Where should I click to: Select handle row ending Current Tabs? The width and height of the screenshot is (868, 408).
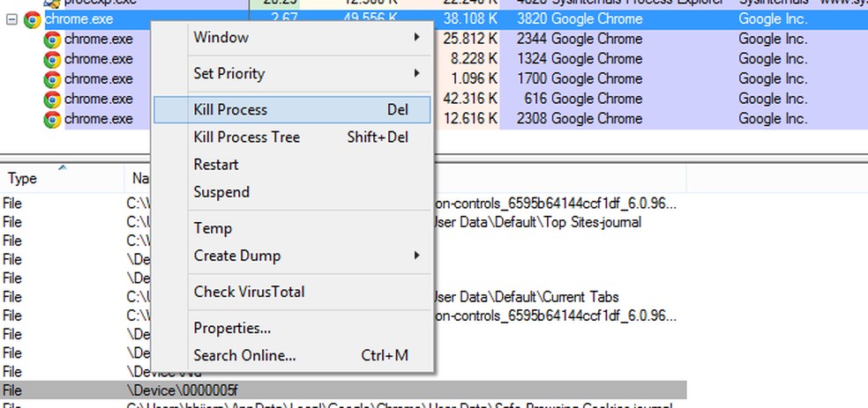343,298
